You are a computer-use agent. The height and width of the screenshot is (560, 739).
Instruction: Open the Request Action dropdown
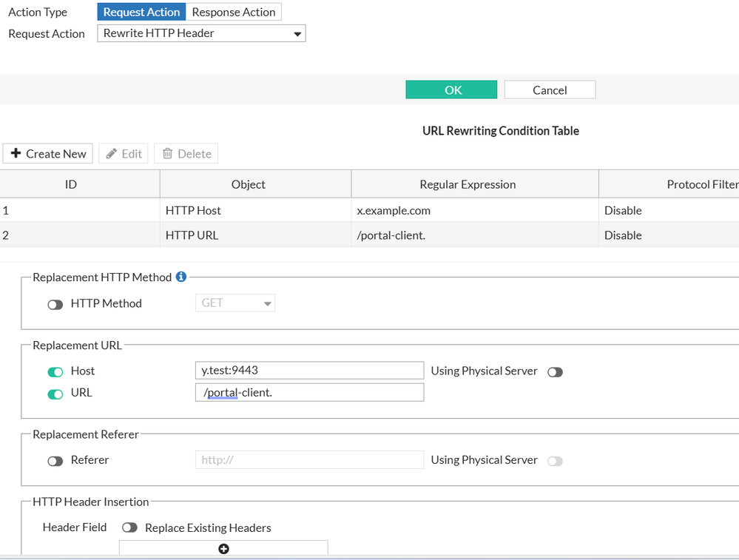201,33
